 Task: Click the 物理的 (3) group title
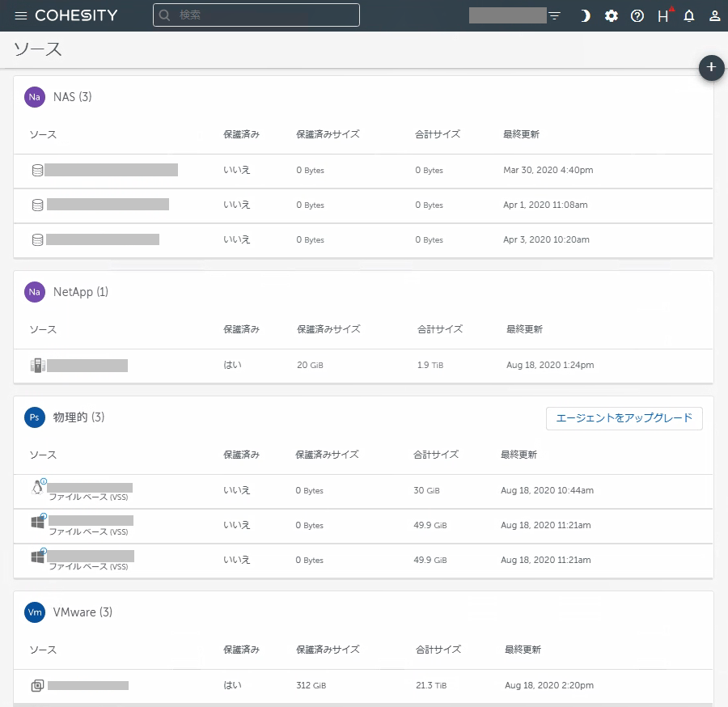[x=79, y=417]
